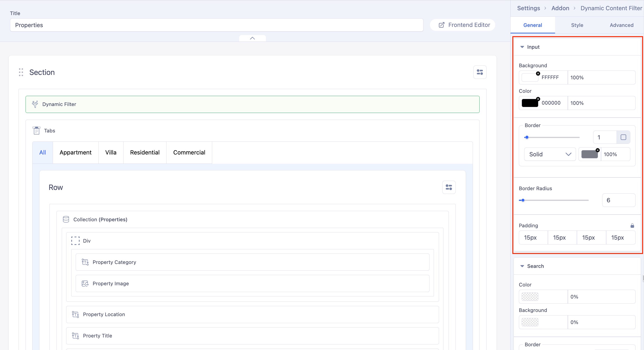
Task: Click the Tabs addon icon
Action: pos(36,131)
